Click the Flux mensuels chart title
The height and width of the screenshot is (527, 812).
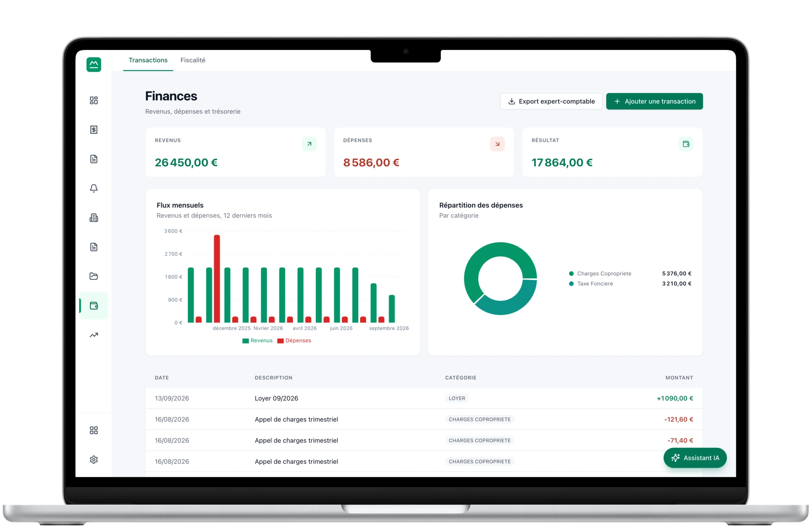(x=180, y=205)
